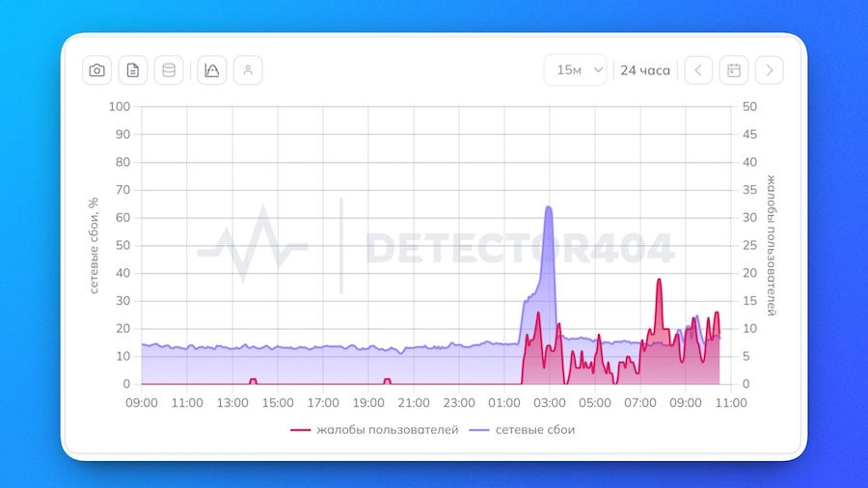Screen dimensions: 868x488
Task: Click the 24 часа period label
Action: pos(645,70)
